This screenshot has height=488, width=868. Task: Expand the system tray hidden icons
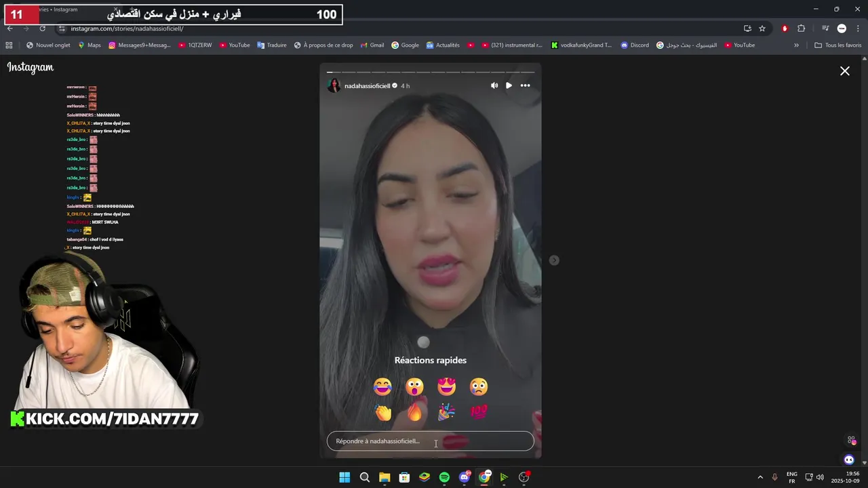pyautogui.click(x=760, y=477)
